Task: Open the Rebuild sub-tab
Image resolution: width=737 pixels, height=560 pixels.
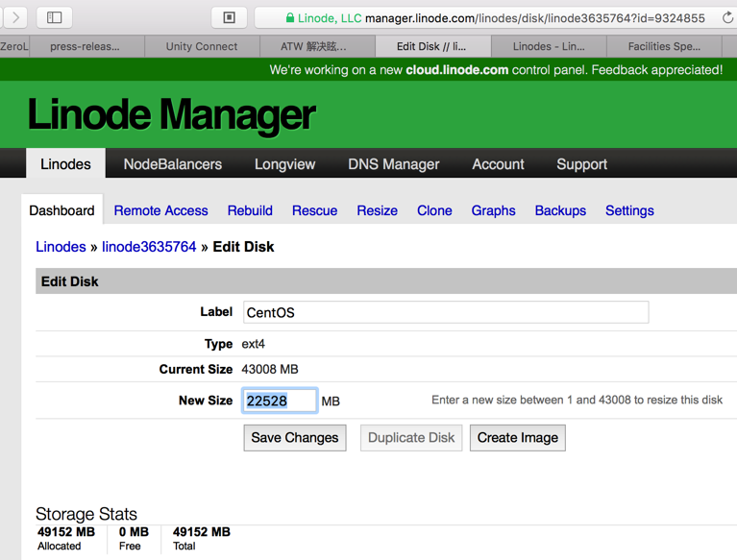Action: point(250,210)
